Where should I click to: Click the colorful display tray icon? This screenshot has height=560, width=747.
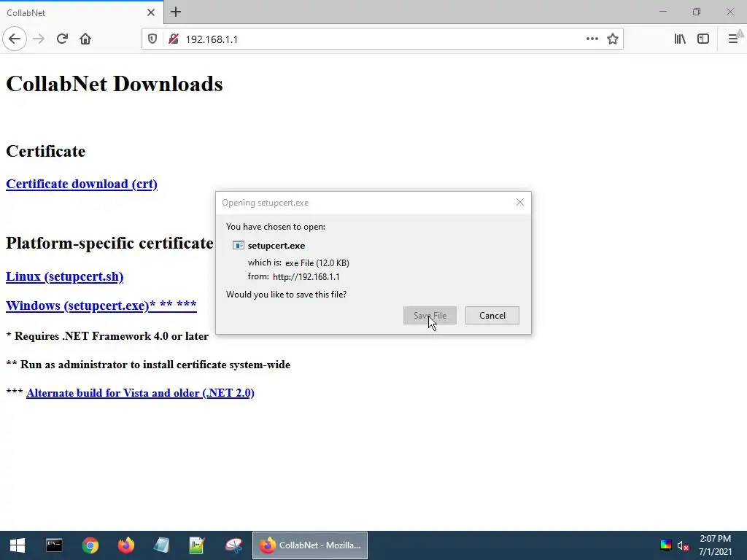666,545
